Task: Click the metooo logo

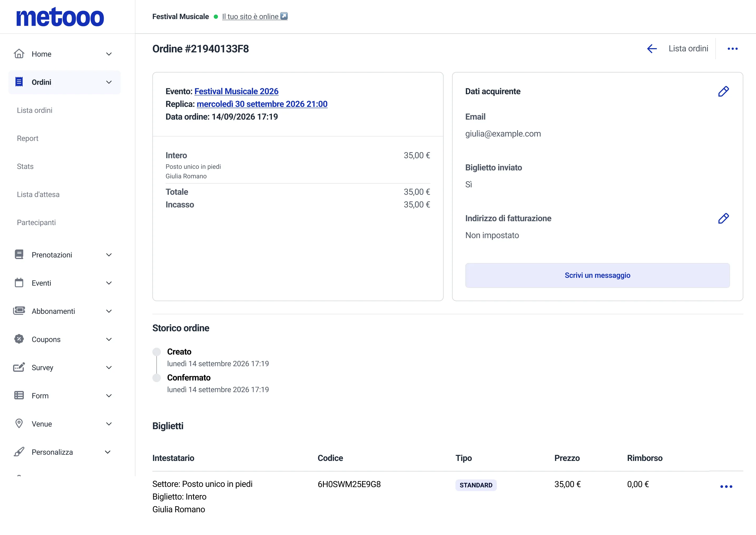Action: [x=60, y=17]
